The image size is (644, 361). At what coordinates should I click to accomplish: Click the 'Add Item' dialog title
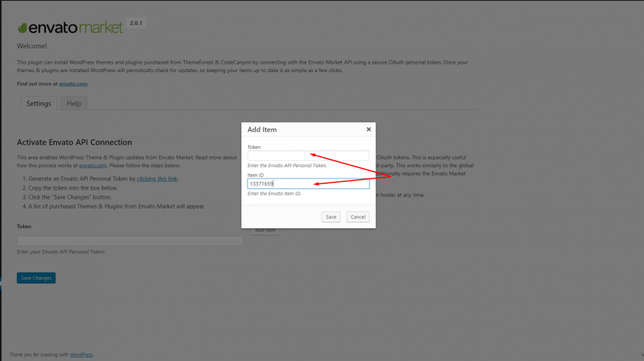tap(262, 130)
